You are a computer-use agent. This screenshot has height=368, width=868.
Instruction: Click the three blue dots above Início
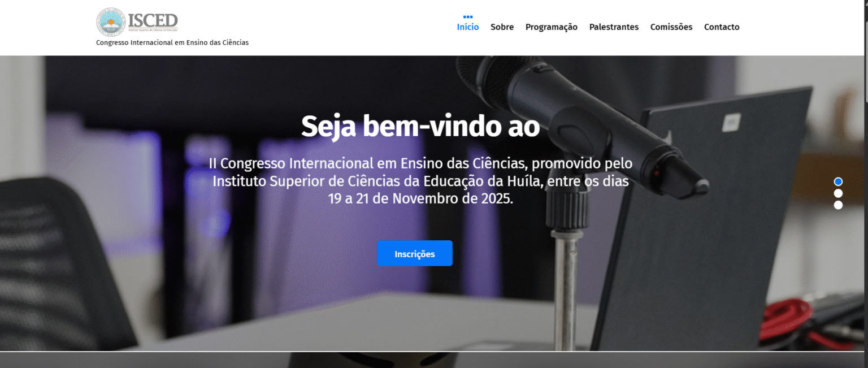pyautogui.click(x=468, y=17)
